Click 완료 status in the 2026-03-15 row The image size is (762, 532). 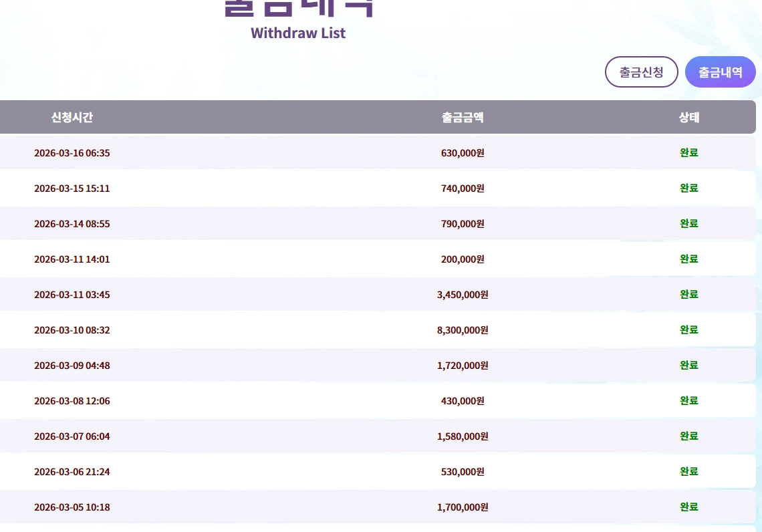689,188
